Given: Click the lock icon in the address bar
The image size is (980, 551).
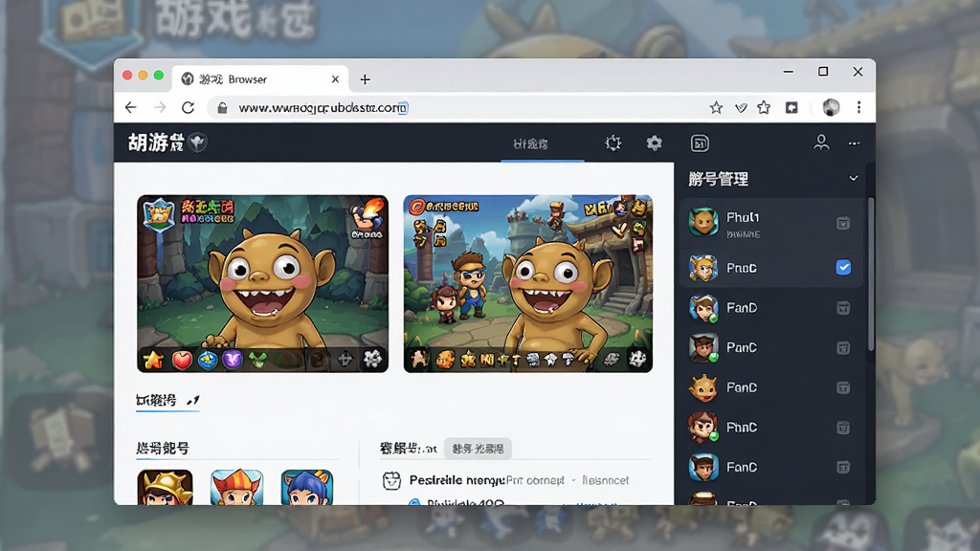Looking at the screenshot, I should coord(222,108).
